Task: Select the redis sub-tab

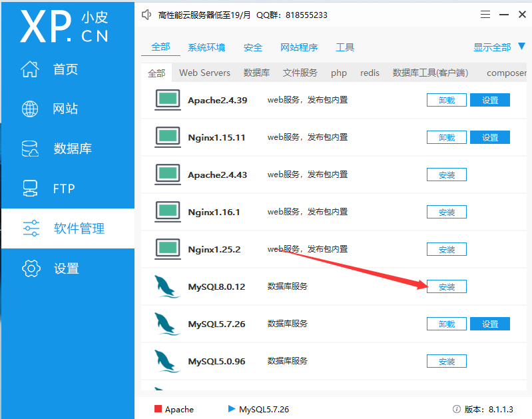Action: (x=370, y=73)
